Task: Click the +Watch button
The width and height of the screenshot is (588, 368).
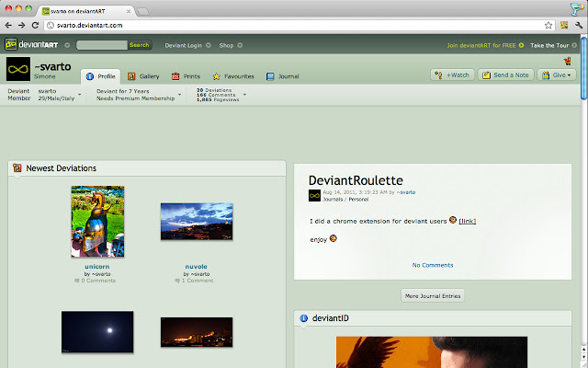Action: tap(452, 75)
